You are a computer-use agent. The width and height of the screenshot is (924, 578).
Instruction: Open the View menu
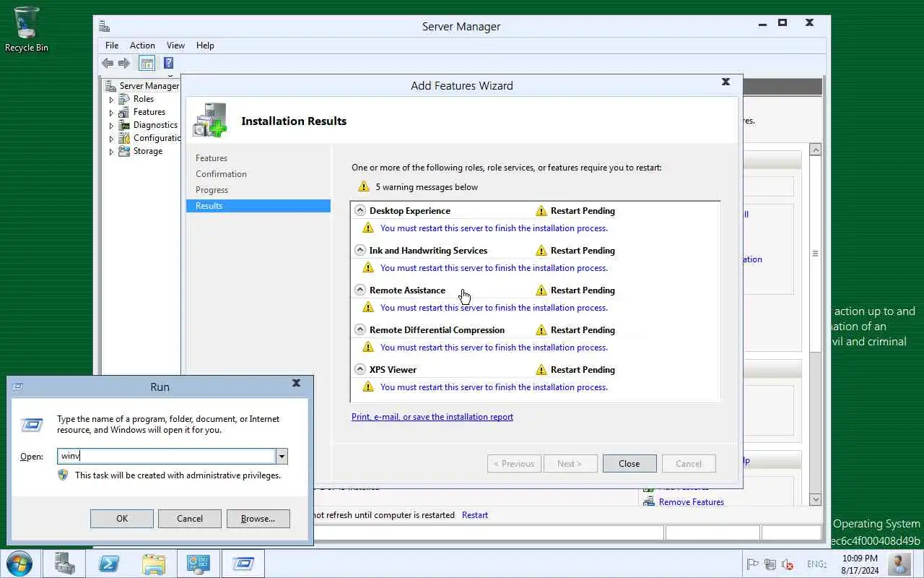[x=175, y=45]
